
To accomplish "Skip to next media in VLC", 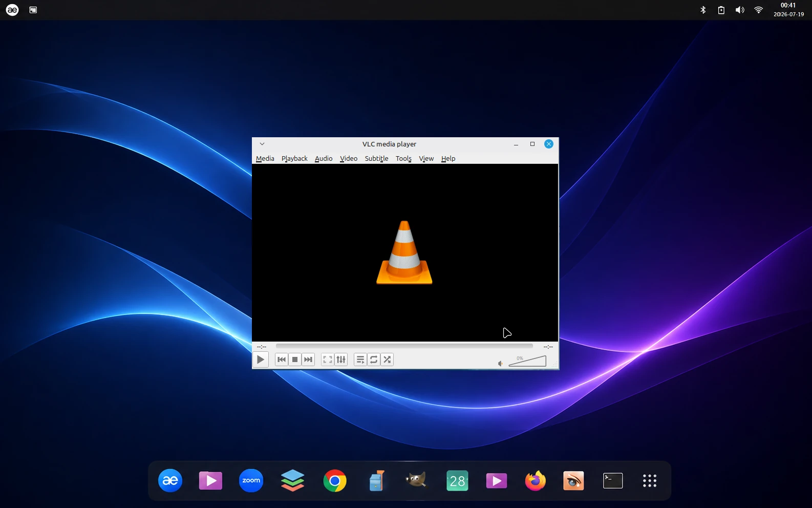I will pyautogui.click(x=308, y=359).
